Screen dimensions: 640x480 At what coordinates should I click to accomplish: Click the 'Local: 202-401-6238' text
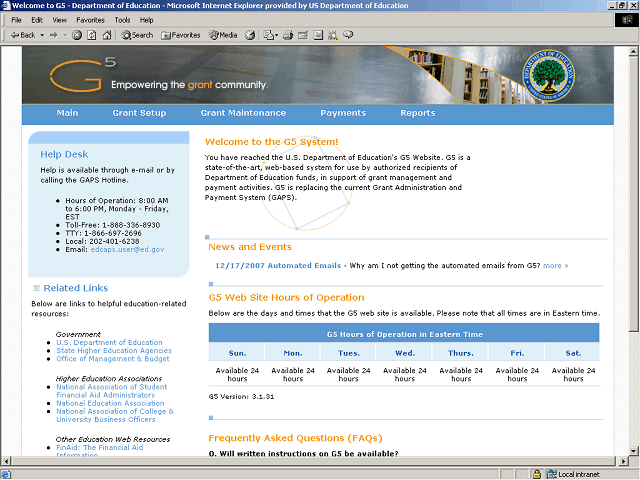102,242
